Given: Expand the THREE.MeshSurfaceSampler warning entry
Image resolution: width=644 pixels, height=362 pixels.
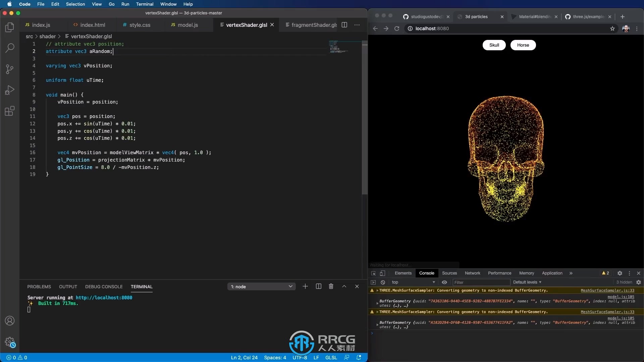Looking at the screenshot, I should (x=378, y=290).
